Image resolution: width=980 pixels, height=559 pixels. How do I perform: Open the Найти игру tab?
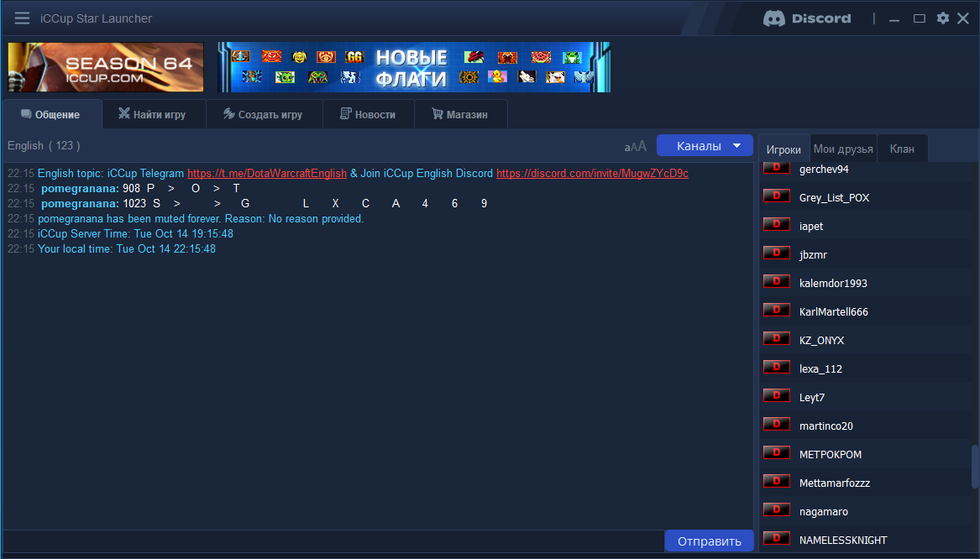(x=154, y=114)
